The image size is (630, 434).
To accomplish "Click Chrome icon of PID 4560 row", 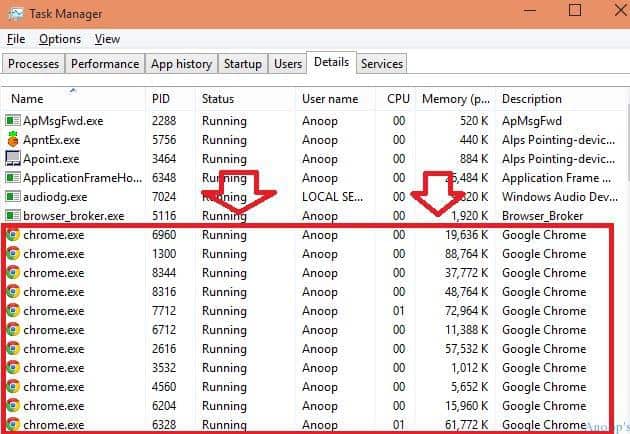I will (x=13, y=387).
